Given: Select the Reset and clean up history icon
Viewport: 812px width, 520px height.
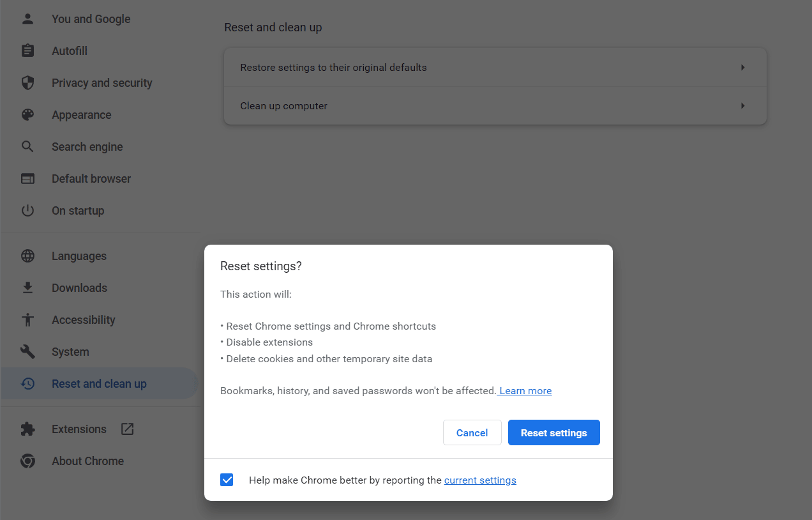Looking at the screenshot, I should 27,383.
